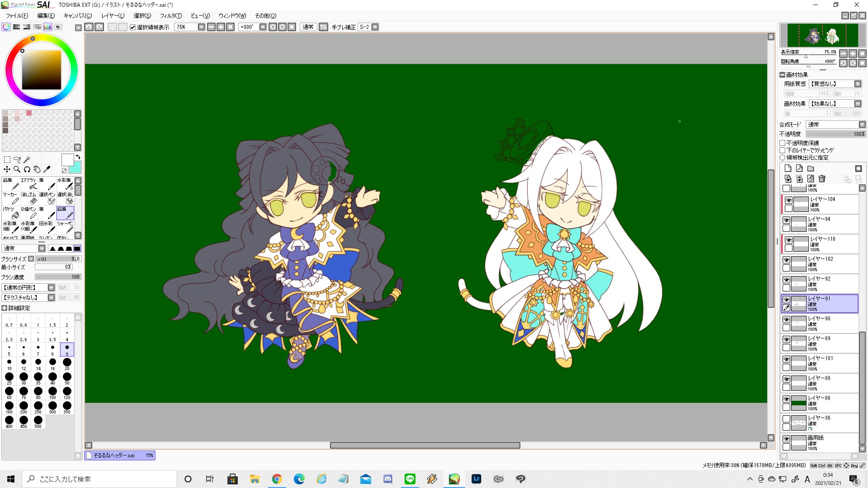Select the Hand pan tool
868x488 pixels.
[37, 169]
